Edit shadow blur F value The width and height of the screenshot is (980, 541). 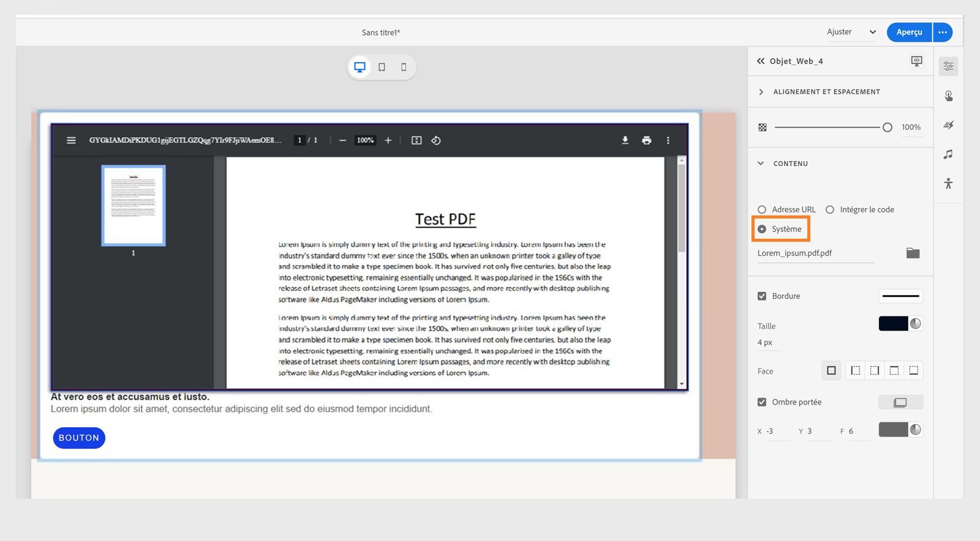(859, 431)
